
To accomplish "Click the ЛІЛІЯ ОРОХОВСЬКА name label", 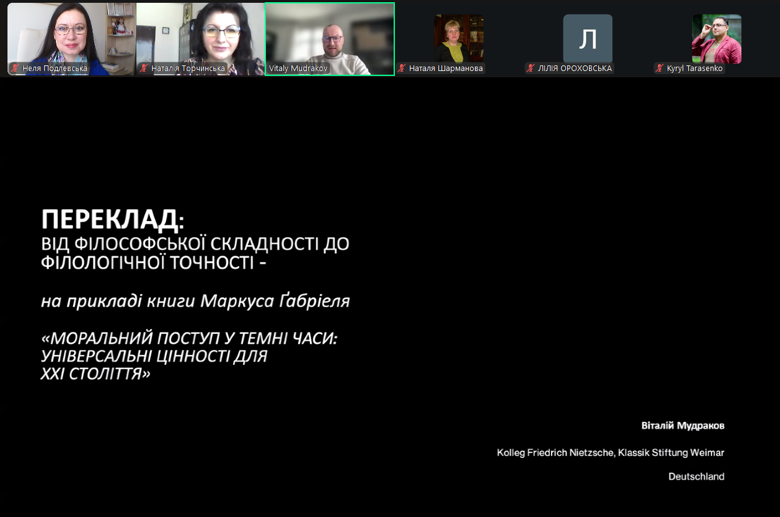I will tap(575, 68).
